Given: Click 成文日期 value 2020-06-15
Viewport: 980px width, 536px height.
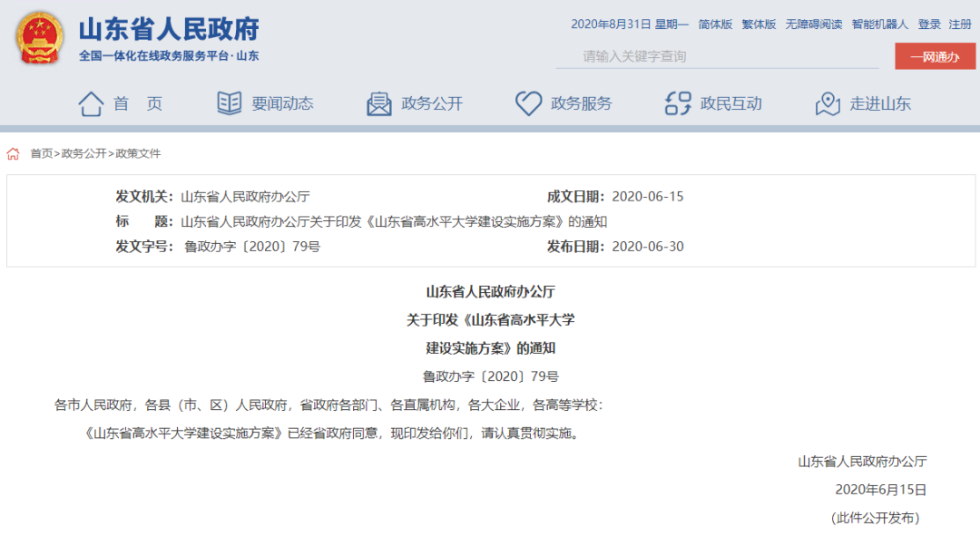Looking at the screenshot, I should click(648, 197).
